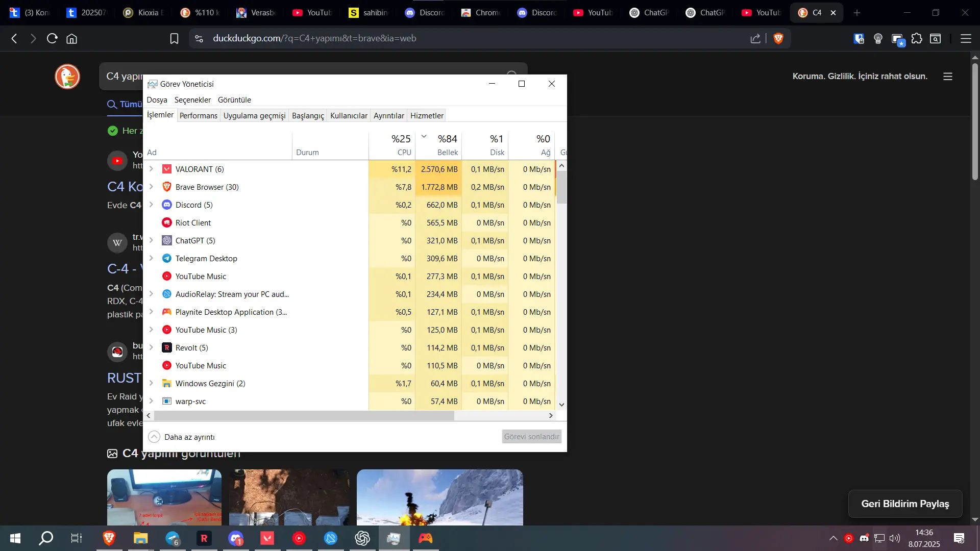Switch to the Hizmetler tab
The height and width of the screenshot is (551, 980).
click(427, 116)
